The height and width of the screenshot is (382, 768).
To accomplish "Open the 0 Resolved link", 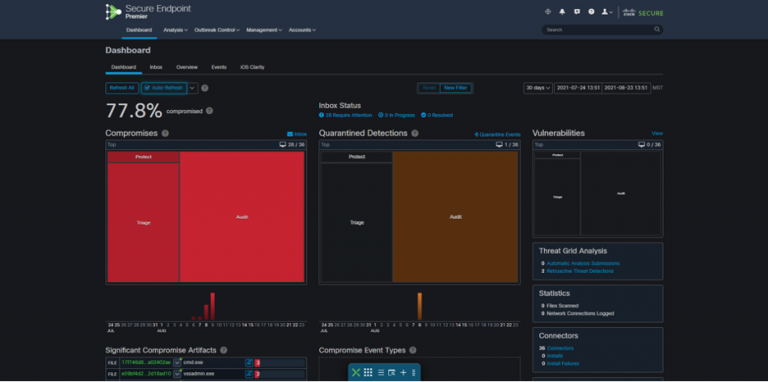I will pos(437,116).
